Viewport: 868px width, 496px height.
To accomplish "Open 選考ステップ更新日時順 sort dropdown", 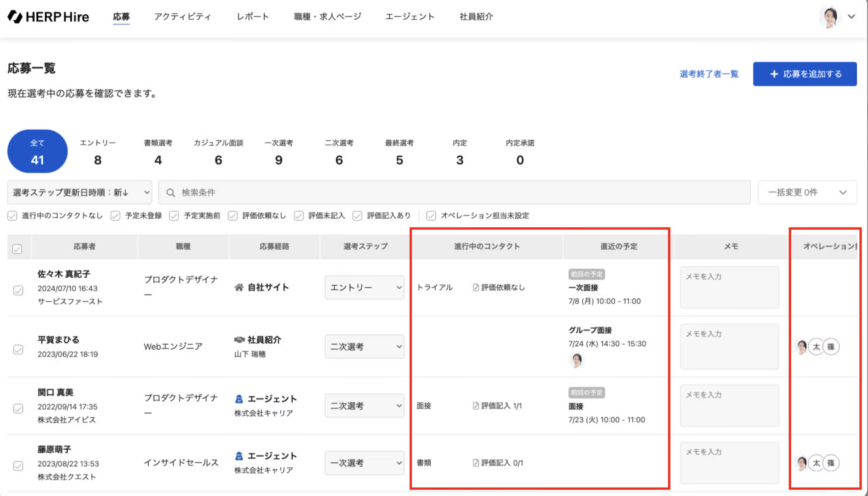I will click(80, 193).
